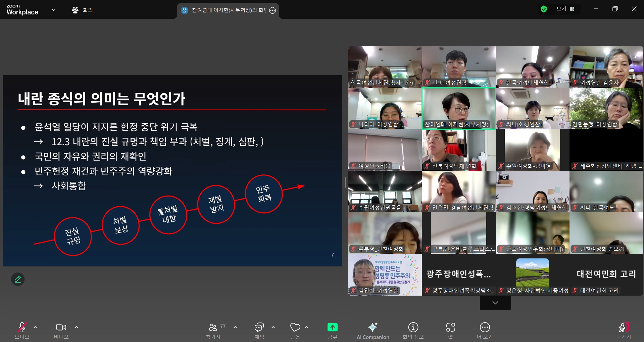Image resolution: width=644 pixels, height=342 pixels.
Task: Click the security shield icon in the title bar
Action: (545, 9)
